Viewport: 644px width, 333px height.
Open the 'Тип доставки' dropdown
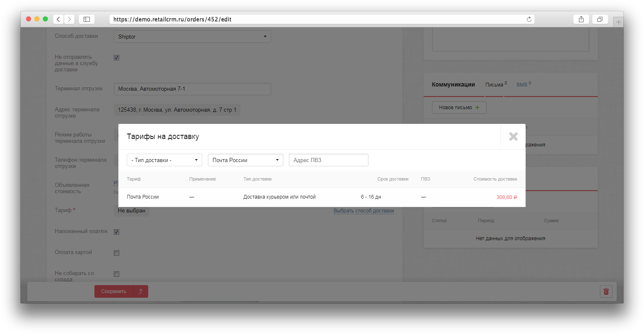coord(164,160)
